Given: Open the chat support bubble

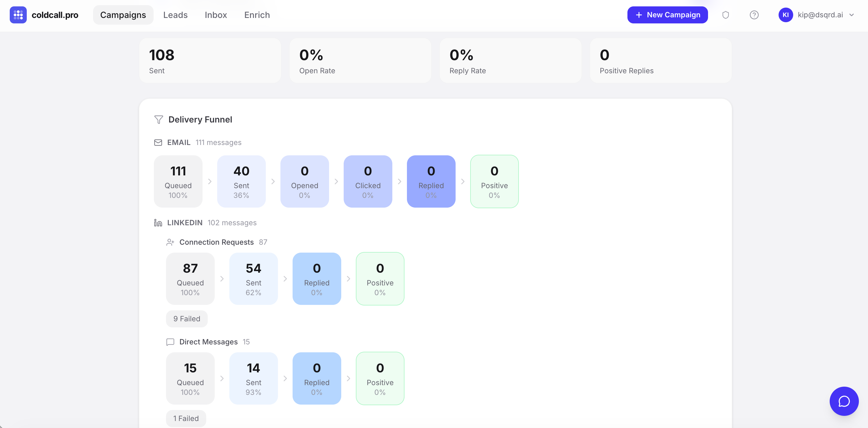Looking at the screenshot, I should [x=844, y=401].
